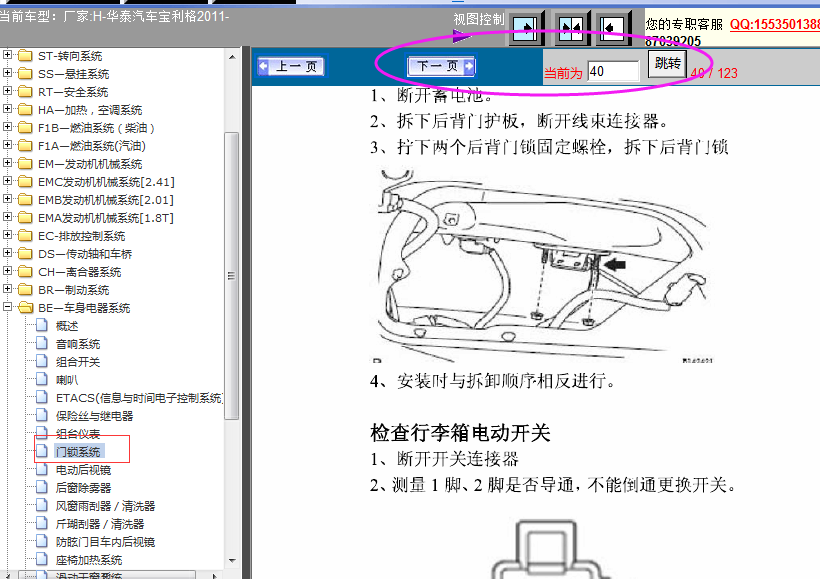Open the 座椅加热系统 page
This screenshot has height=579, width=820.
pyautogui.click(x=89, y=560)
